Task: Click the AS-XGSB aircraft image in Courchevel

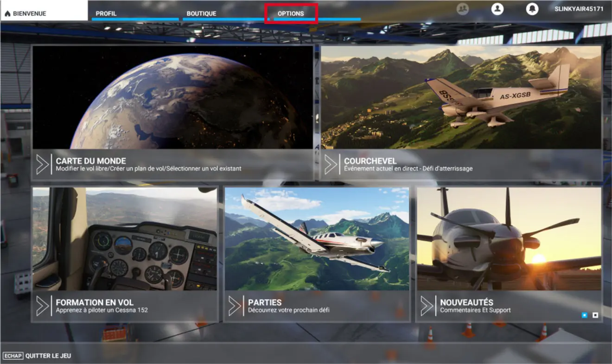Action: (461, 97)
